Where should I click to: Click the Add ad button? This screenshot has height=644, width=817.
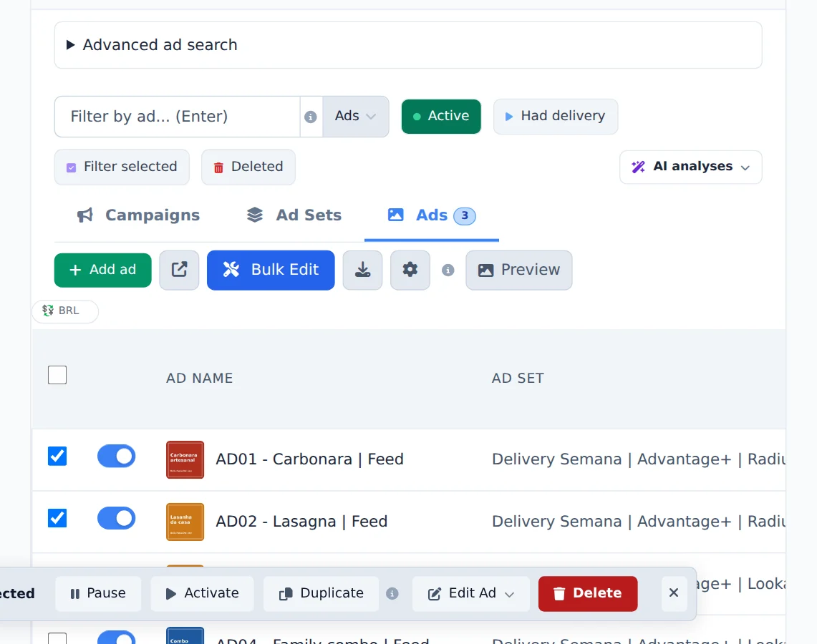click(102, 270)
